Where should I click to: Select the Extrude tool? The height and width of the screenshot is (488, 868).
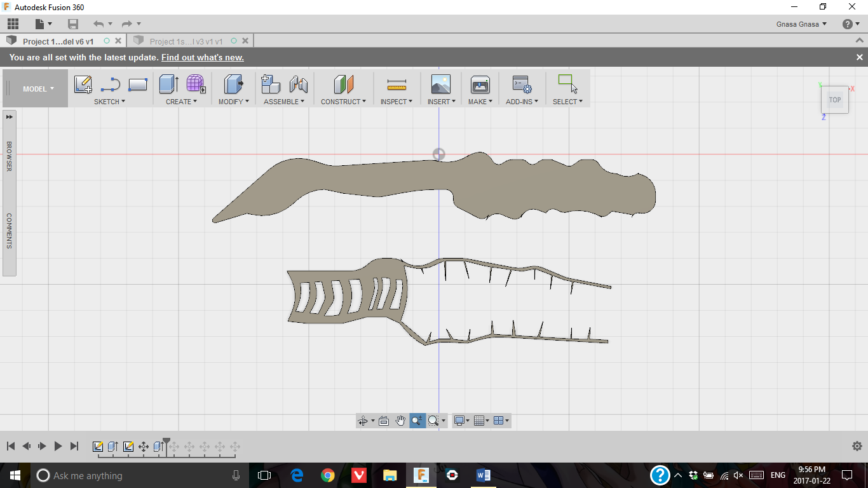pyautogui.click(x=168, y=85)
